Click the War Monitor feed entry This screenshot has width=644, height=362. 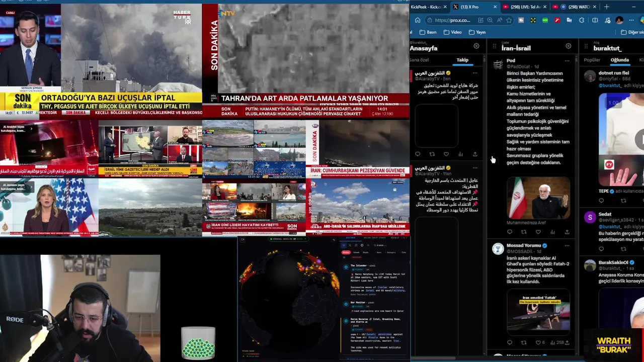(376, 307)
